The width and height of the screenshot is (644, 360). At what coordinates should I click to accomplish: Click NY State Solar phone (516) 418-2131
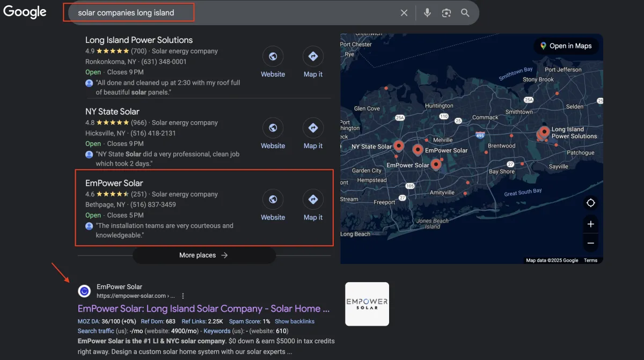153,133
